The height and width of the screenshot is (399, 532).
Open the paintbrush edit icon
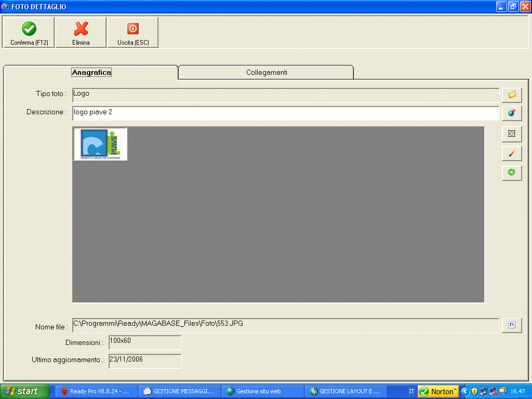[x=512, y=153]
